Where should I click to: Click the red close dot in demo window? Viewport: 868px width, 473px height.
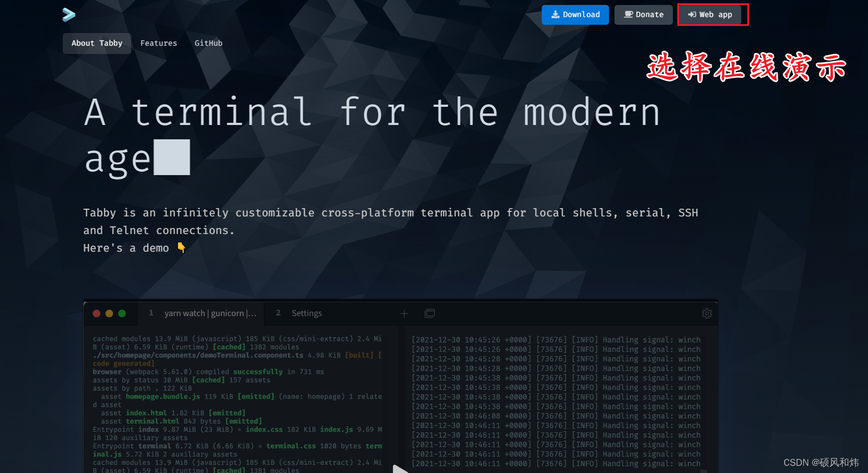(96, 313)
